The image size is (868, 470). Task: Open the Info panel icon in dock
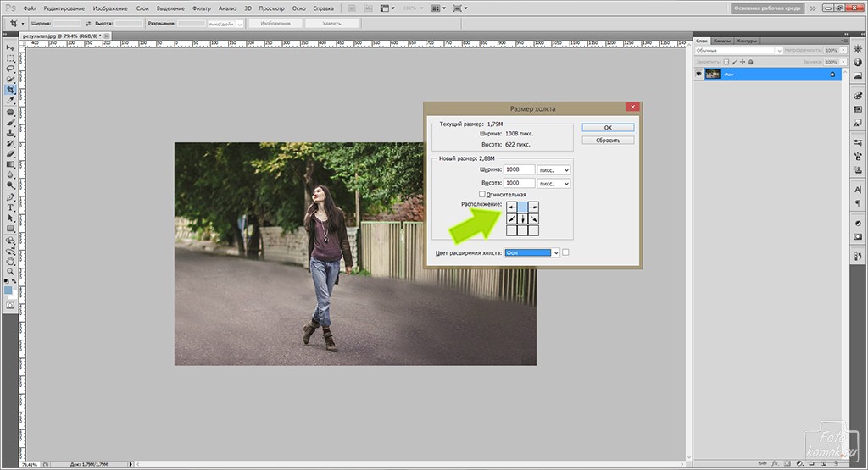858,63
